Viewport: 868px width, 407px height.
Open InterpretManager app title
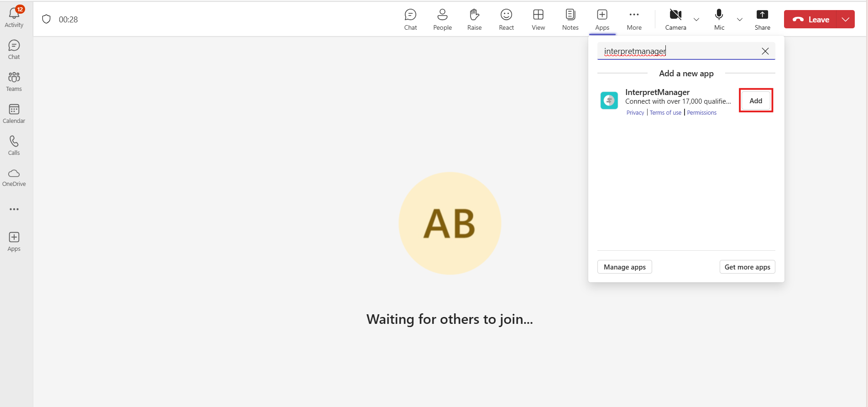click(x=657, y=92)
